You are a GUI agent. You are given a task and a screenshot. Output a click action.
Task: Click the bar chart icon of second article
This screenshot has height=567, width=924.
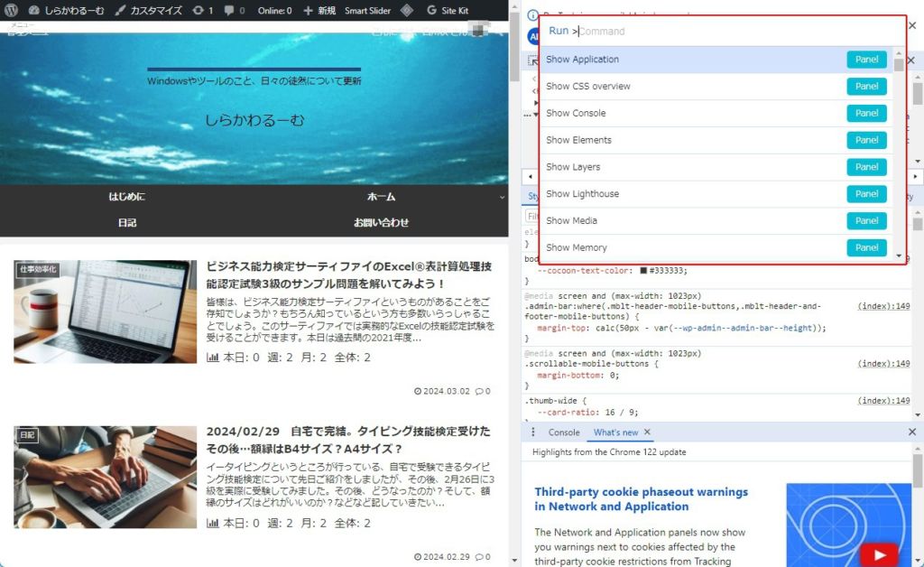pyautogui.click(x=213, y=523)
